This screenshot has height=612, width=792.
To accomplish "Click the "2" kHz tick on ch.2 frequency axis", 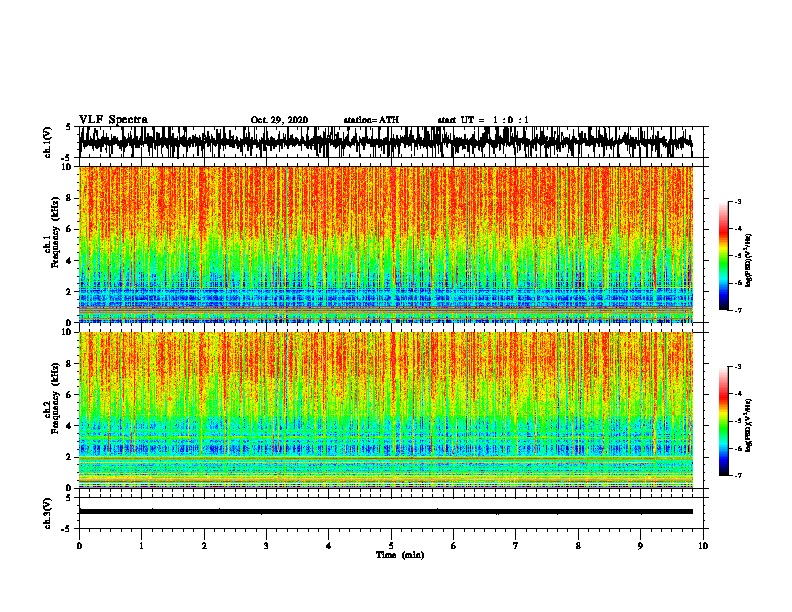I will pos(69,457).
